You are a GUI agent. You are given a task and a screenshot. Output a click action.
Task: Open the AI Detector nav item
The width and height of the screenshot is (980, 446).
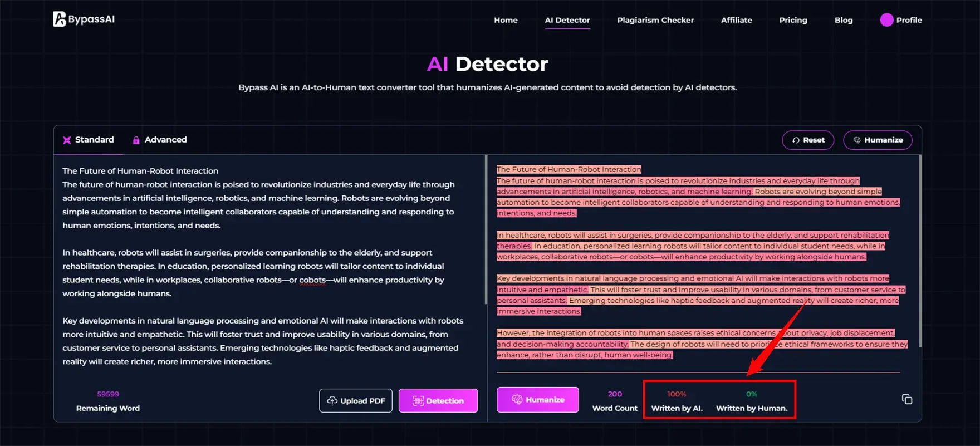[567, 20]
